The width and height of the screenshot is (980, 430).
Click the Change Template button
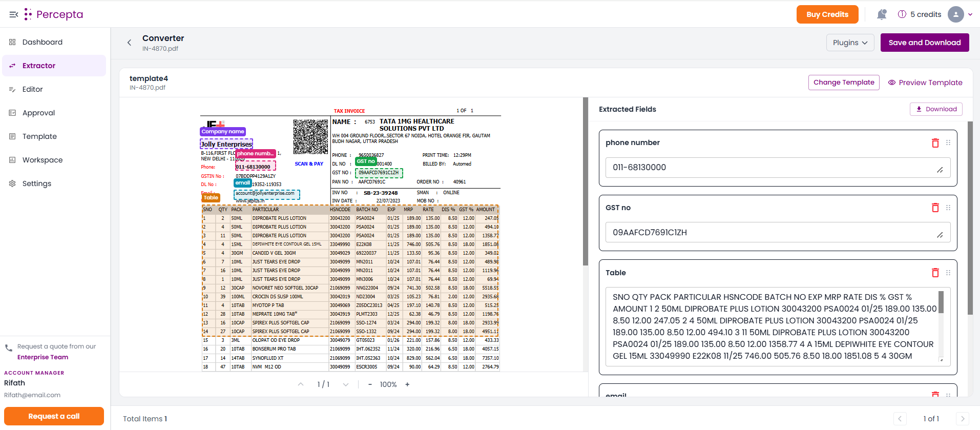point(844,83)
